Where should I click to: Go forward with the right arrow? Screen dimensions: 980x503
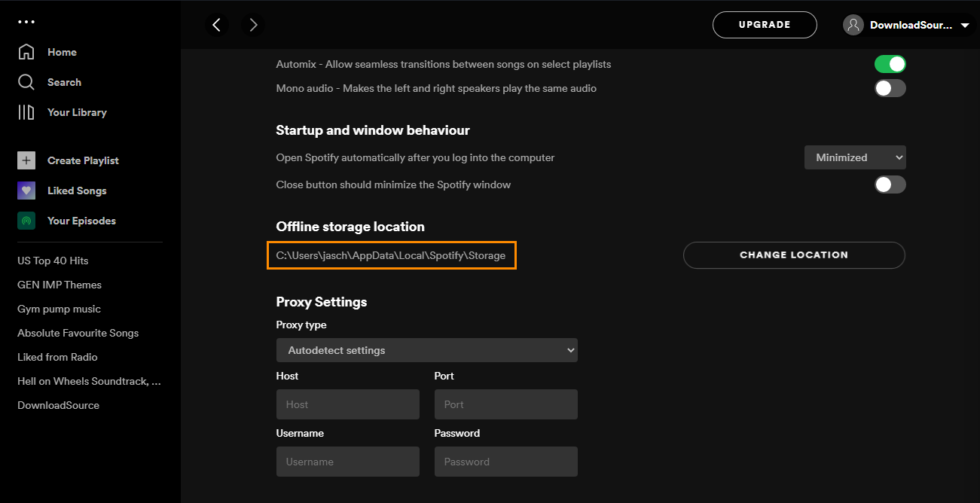click(x=253, y=25)
